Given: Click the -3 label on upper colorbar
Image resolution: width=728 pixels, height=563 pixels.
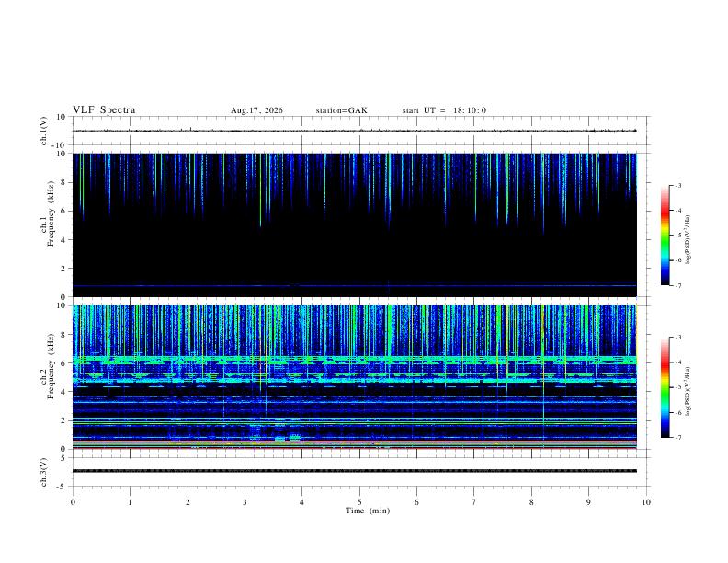Looking at the screenshot, I should (677, 186).
